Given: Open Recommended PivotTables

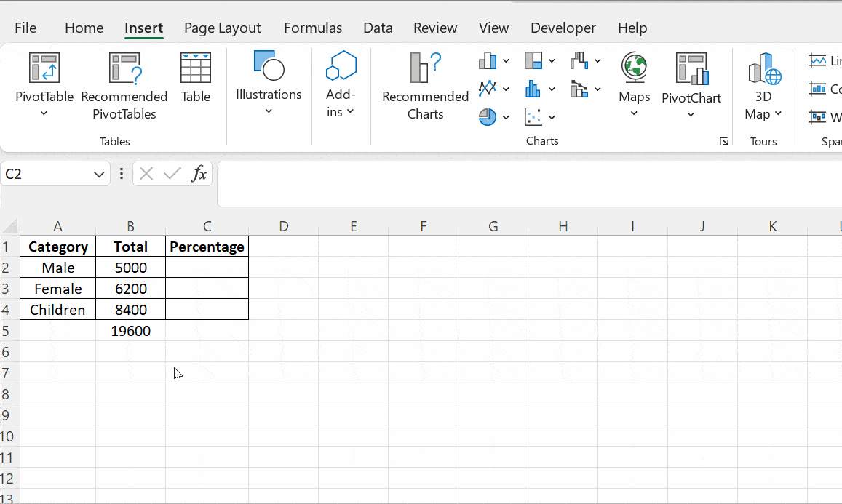Looking at the screenshot, I should point(124,68).
